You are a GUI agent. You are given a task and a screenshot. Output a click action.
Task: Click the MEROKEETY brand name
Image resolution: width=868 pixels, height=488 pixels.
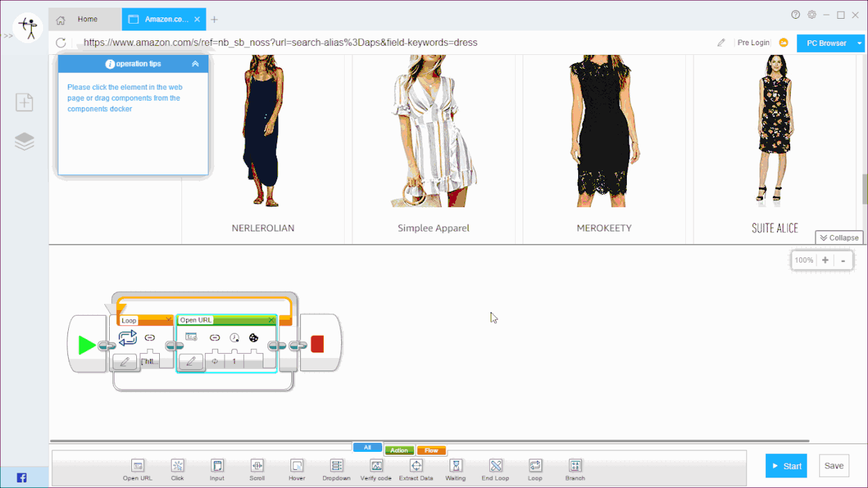[604, 228]
